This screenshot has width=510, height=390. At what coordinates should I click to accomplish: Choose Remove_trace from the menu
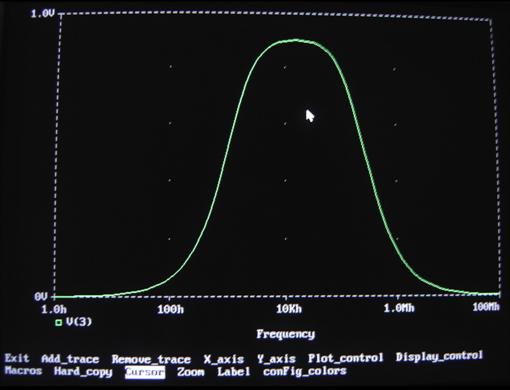[151, 359]
